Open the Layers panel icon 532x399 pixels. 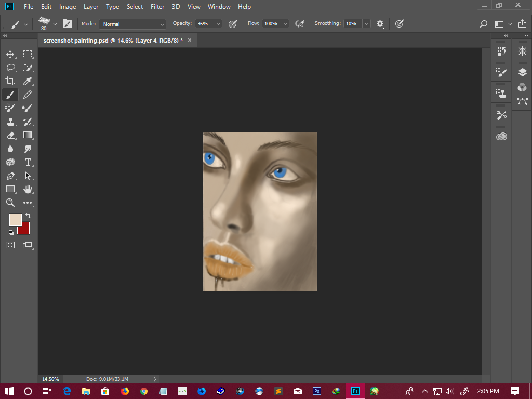[x=522, y=72]
